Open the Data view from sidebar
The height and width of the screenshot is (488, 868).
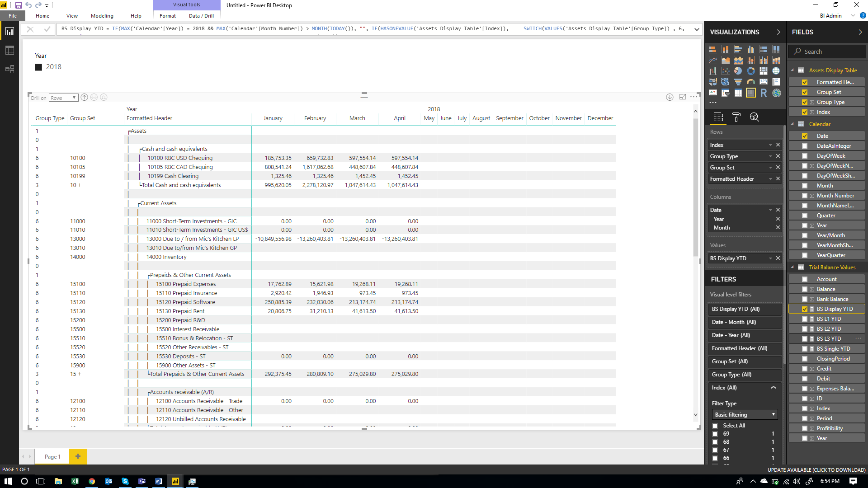[9, 50]
